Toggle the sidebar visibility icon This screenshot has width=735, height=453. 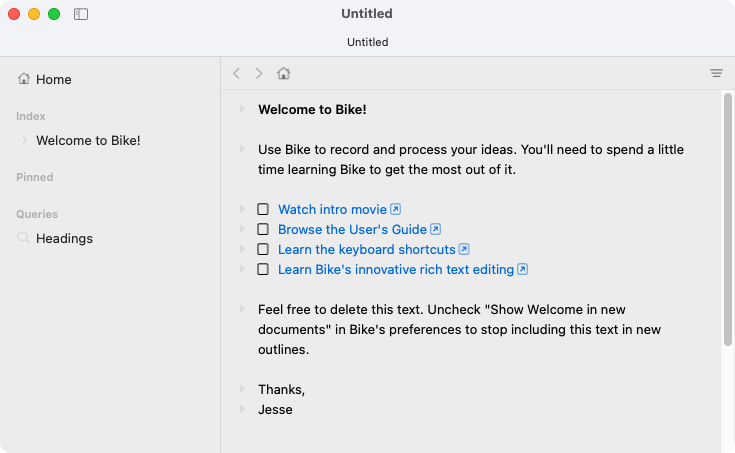click(x=81, y=14)
